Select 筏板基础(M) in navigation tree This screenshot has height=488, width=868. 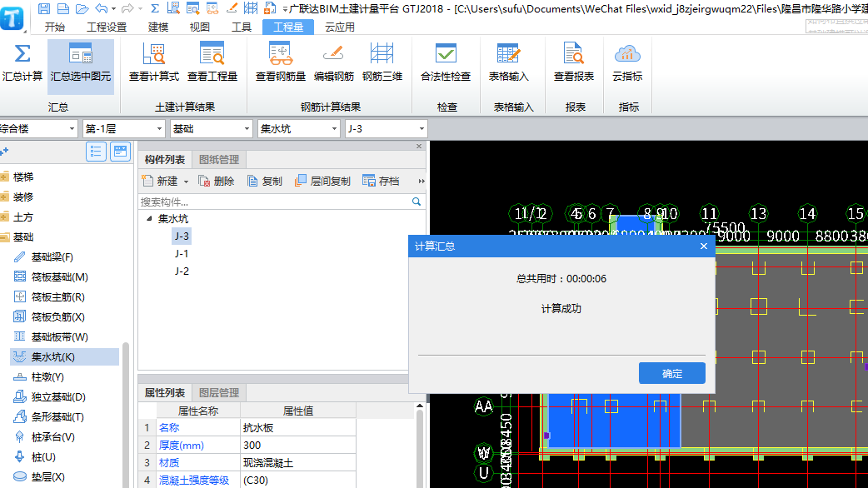pos(59,277)
